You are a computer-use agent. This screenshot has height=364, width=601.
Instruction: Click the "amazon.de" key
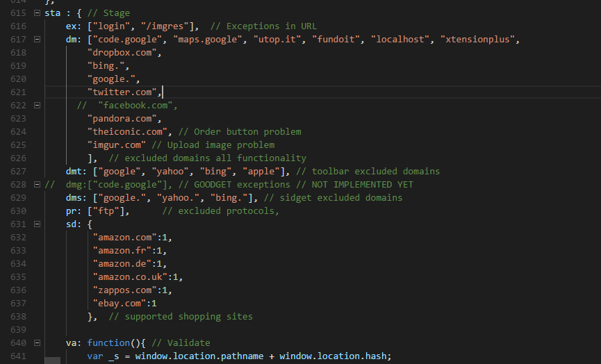pyautogui.click(x=122, y=264)
